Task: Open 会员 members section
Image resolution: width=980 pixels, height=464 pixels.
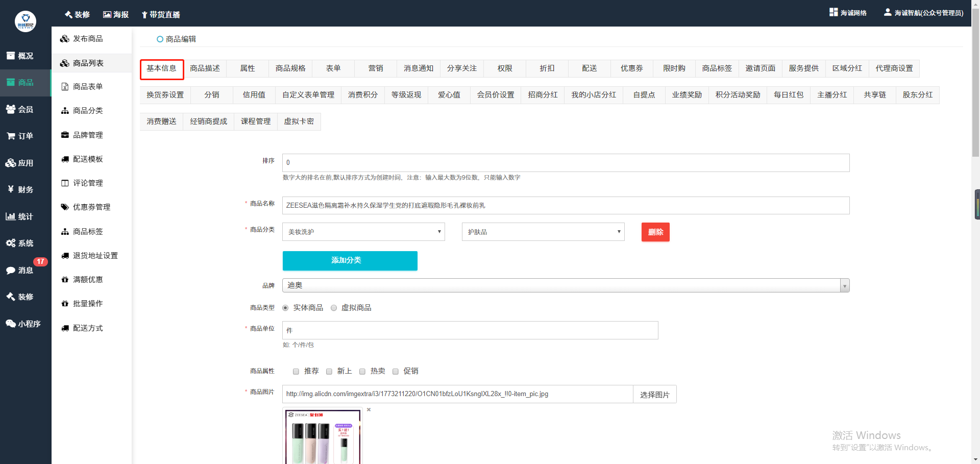Action: click(x=26, y=109)
